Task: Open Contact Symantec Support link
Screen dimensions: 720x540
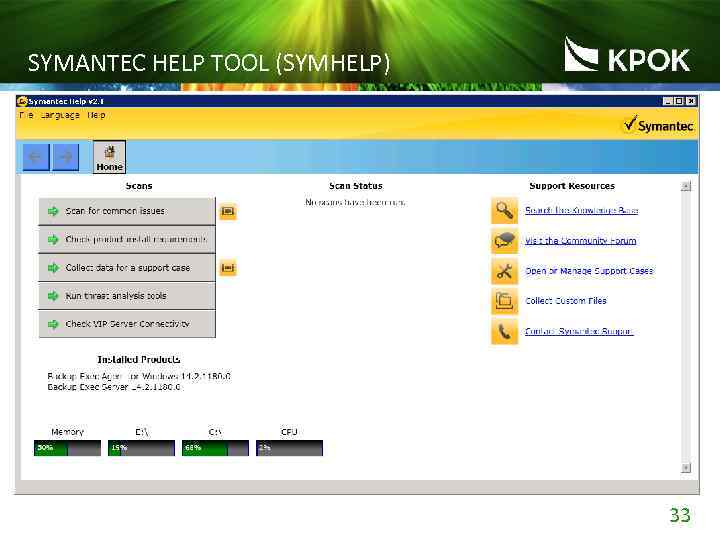Action: 579,331
